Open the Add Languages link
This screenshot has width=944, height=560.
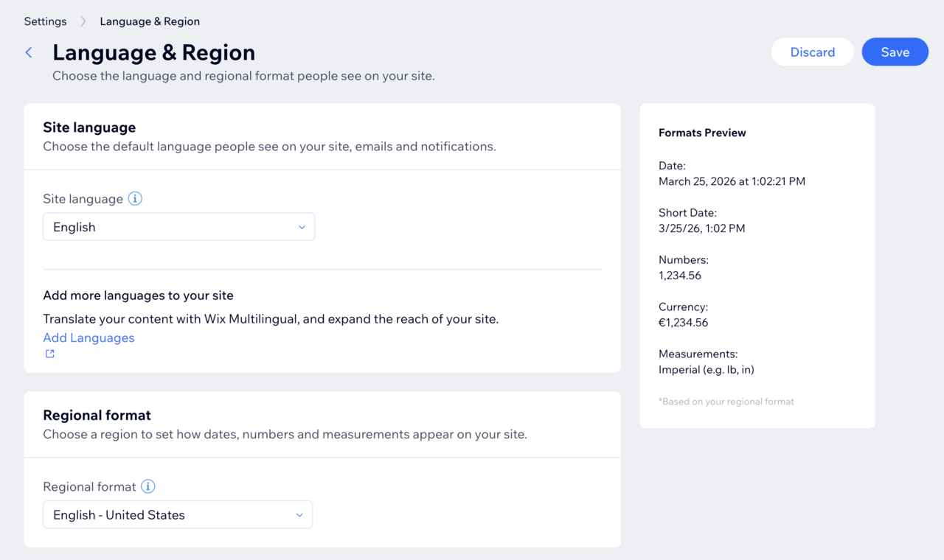88,337
